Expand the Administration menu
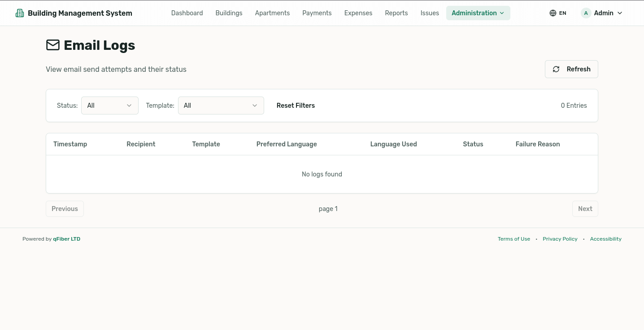 478,13
